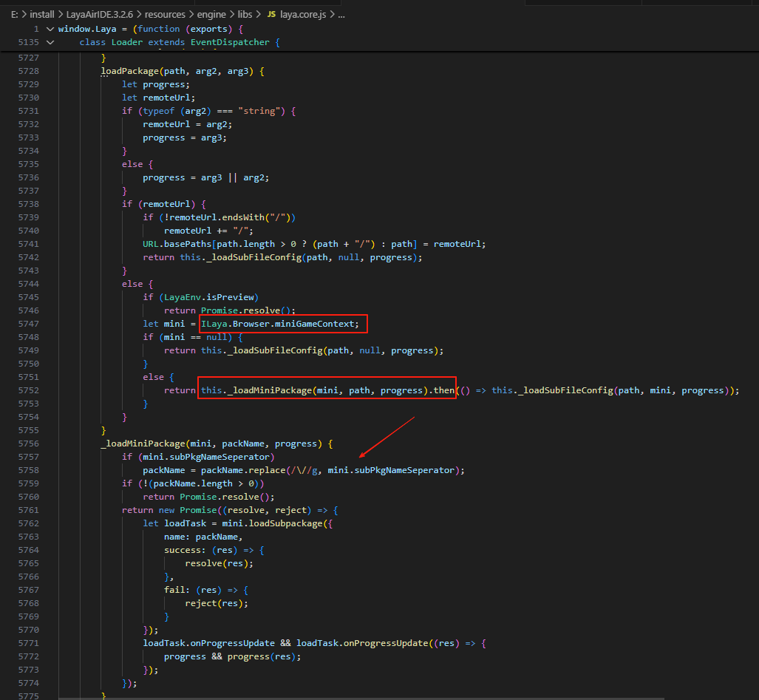Viewport: 759px width, 700px height.
Task: Click the "string" literal on line 5731
Action: tap(262, 112)
